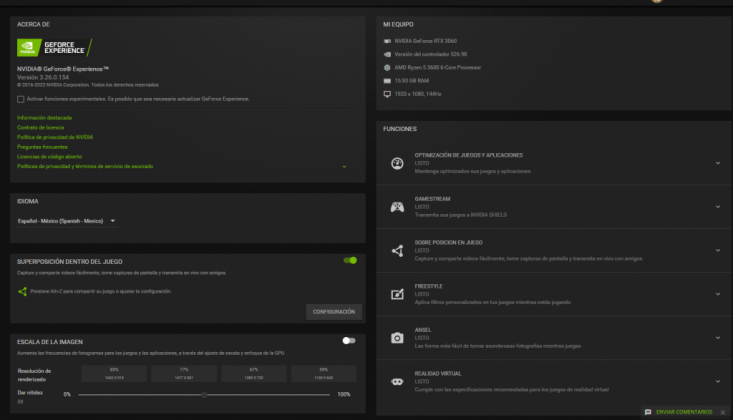The image size is (733, 420).
Task: Click the GeForce Experience logo
Action: pos(54,48)
